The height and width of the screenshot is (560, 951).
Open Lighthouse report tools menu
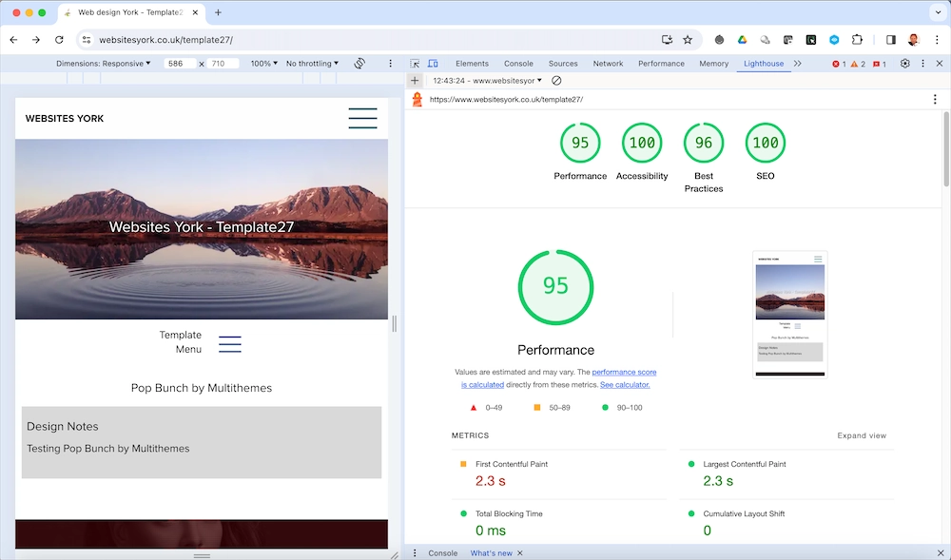click(x=935, y=100)
